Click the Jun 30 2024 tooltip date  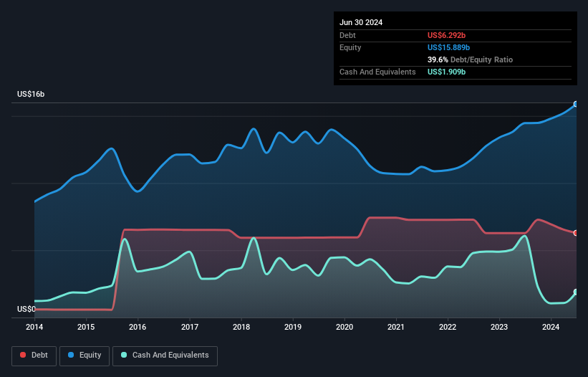pyautogui.click(x=361, y=22)
